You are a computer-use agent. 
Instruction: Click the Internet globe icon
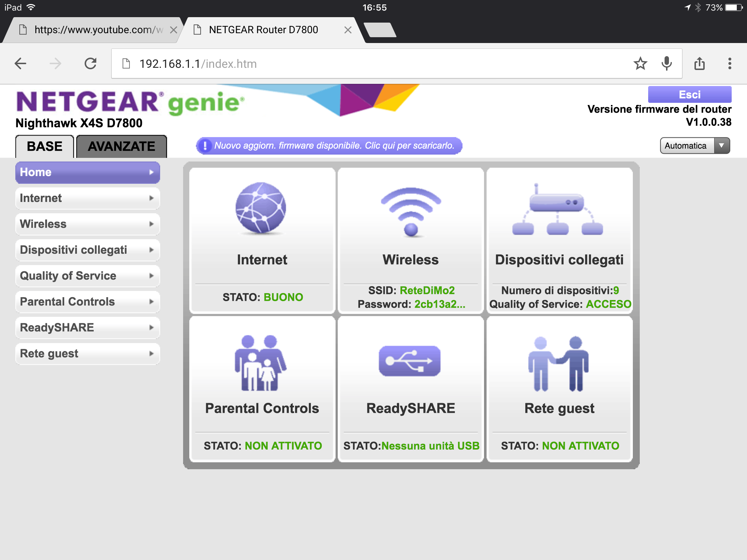pos(261,208)
